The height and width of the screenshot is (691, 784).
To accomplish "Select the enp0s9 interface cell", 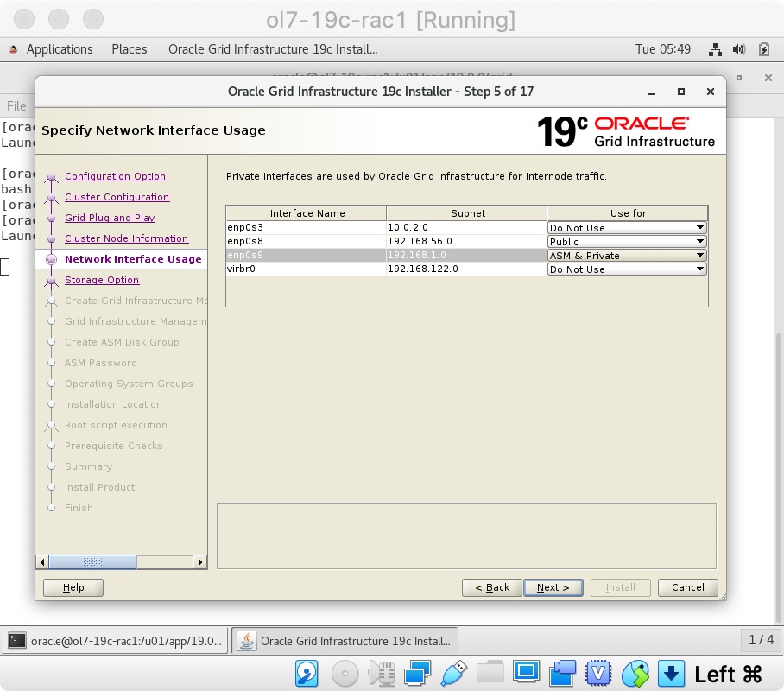I will point(306,255).
